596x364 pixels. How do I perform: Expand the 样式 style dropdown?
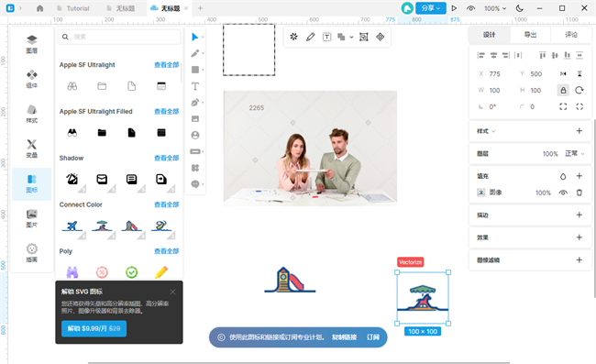pyautogui.click(x=486, y=131)
